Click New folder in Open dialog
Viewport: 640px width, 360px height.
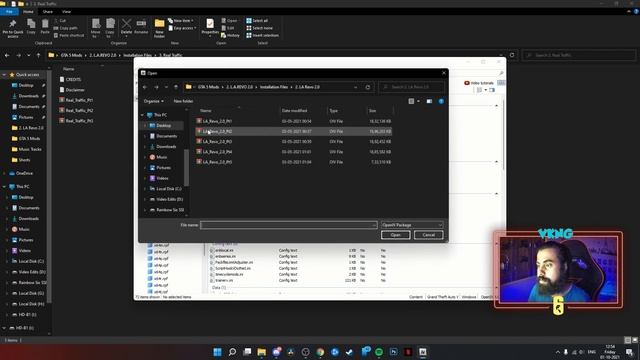click(183, 101)
